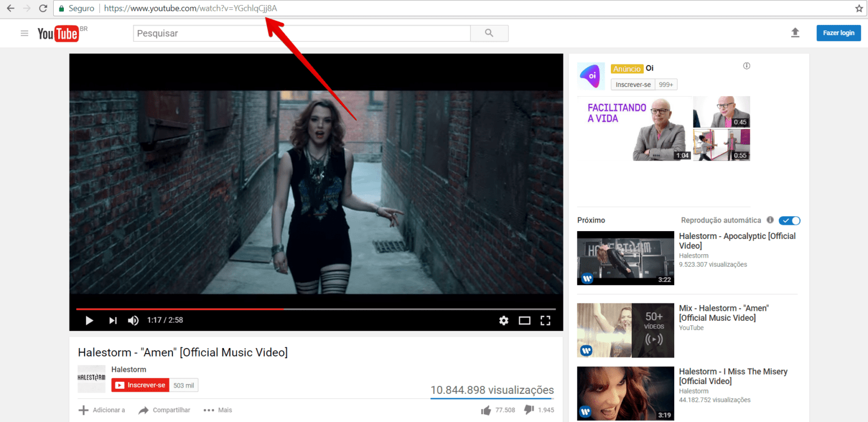Mute the video with the speaker icon

click(x=133, y=320)
